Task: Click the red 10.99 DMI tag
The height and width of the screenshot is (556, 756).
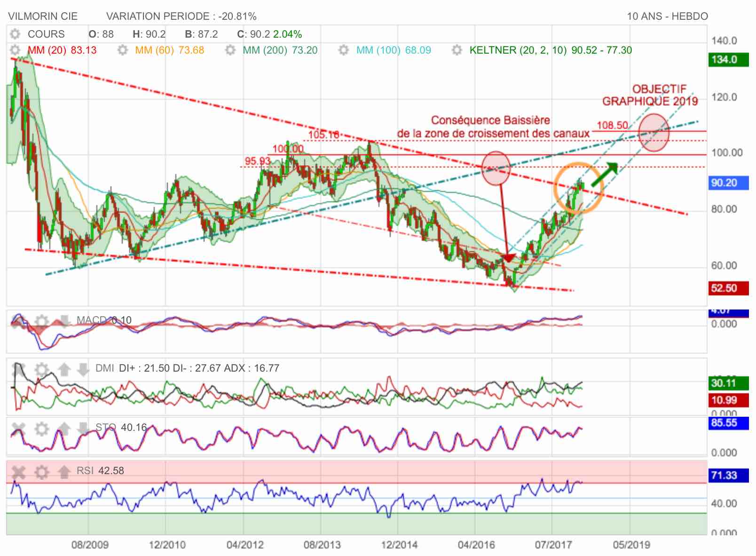Action: coord(728,400)
